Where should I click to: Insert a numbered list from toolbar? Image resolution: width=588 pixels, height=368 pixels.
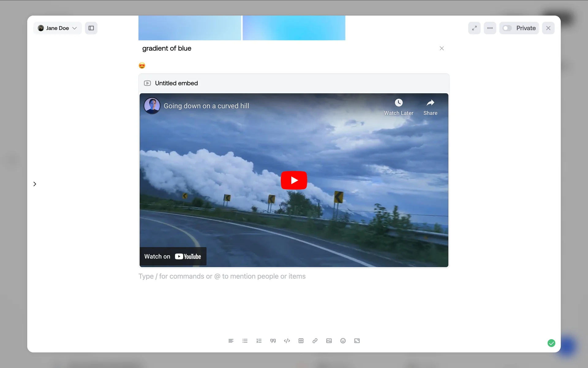[x=259, y=341]
